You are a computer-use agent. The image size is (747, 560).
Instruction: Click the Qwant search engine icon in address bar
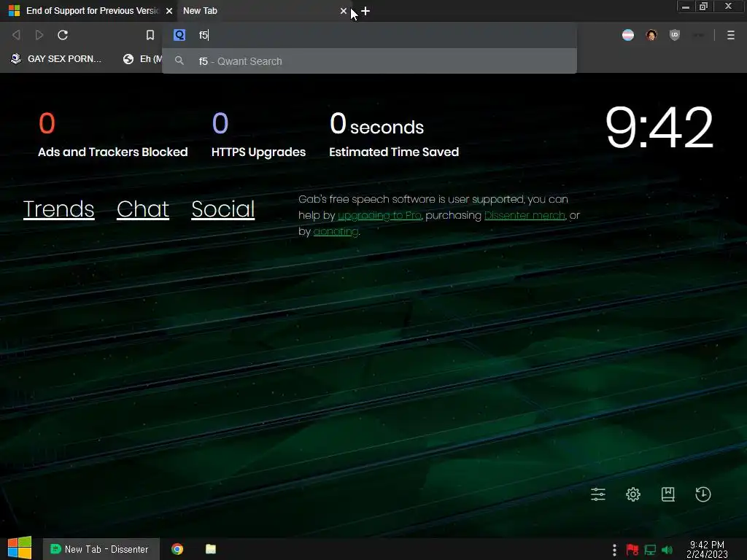coord(179,35)
